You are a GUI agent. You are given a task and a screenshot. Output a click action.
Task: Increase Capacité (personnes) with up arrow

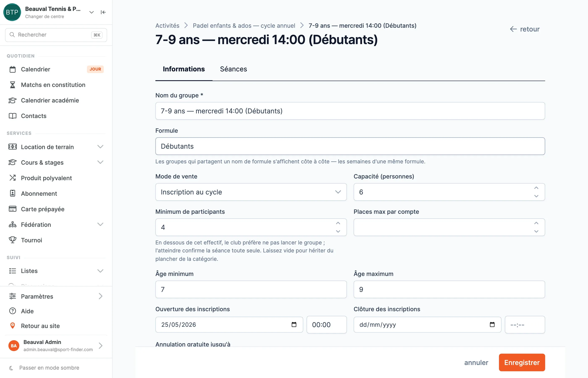[x=536, y=188]
